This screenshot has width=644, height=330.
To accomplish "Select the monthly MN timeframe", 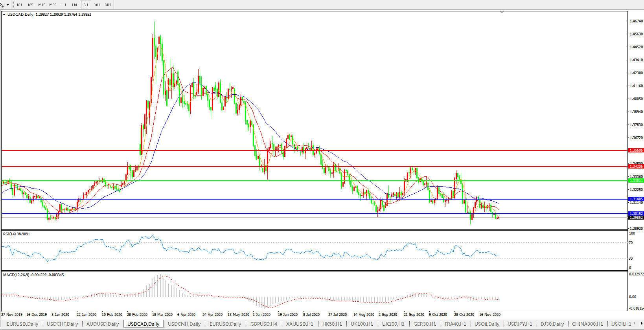I will coord(108,5).
